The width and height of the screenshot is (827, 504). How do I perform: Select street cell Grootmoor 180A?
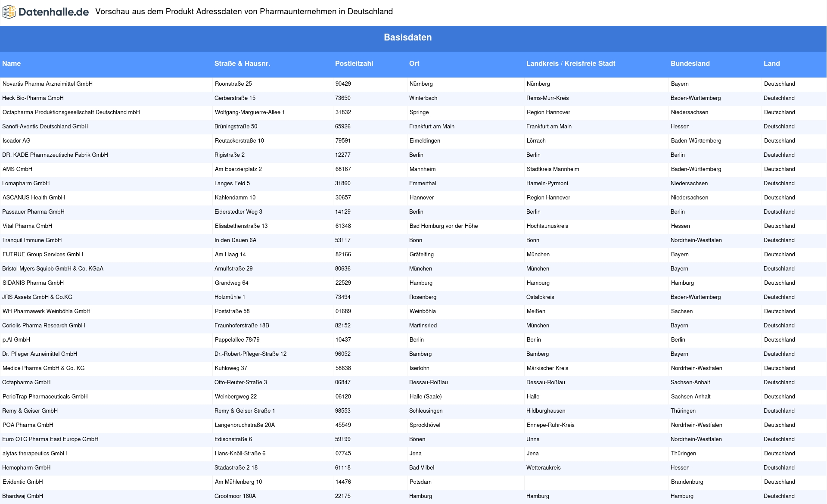tap(235, 496)
